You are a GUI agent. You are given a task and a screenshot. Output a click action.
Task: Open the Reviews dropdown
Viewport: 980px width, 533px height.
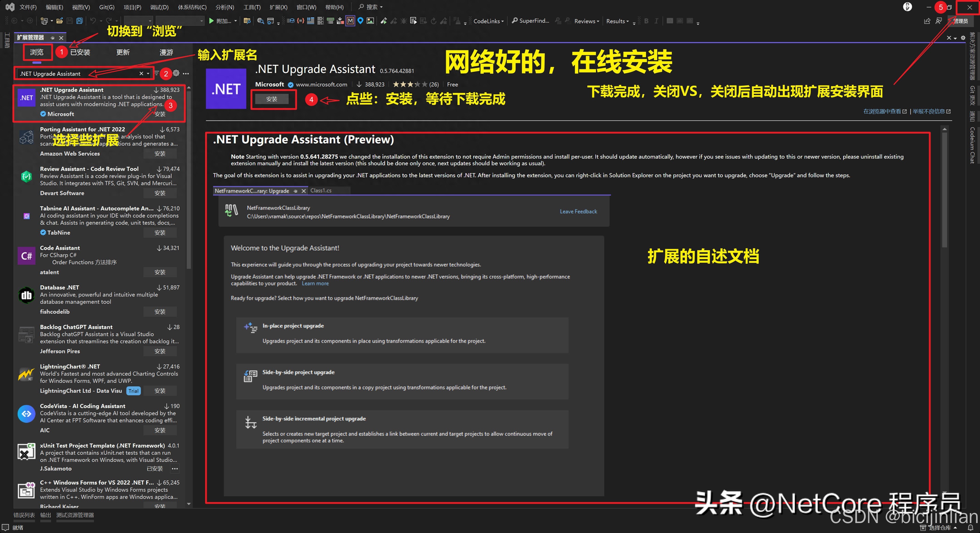point(585,21)
